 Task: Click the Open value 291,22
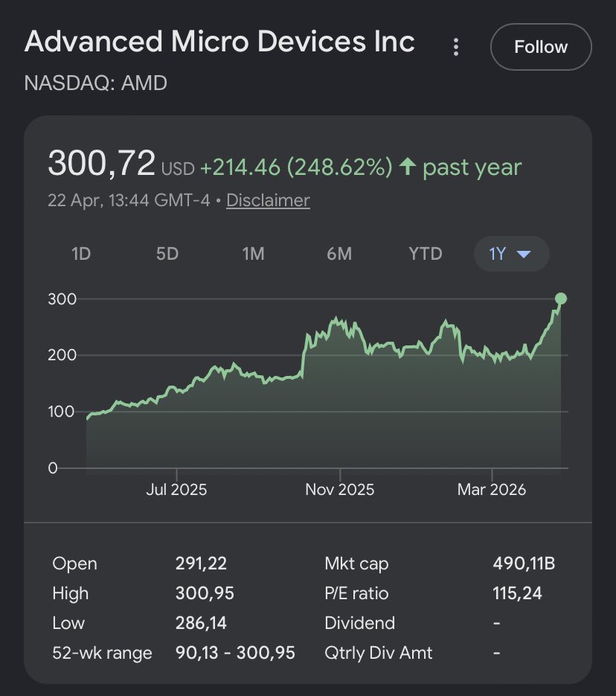click(201, 563)
